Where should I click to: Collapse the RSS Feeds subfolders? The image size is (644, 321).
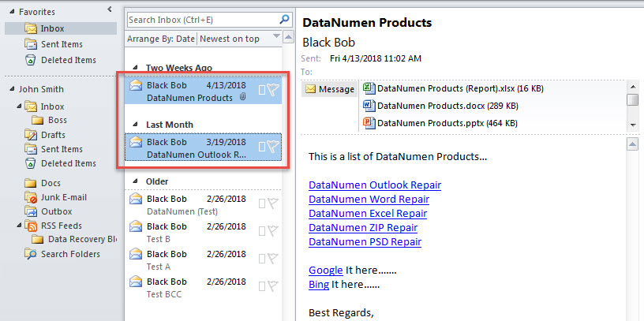[x=19, y=226]
